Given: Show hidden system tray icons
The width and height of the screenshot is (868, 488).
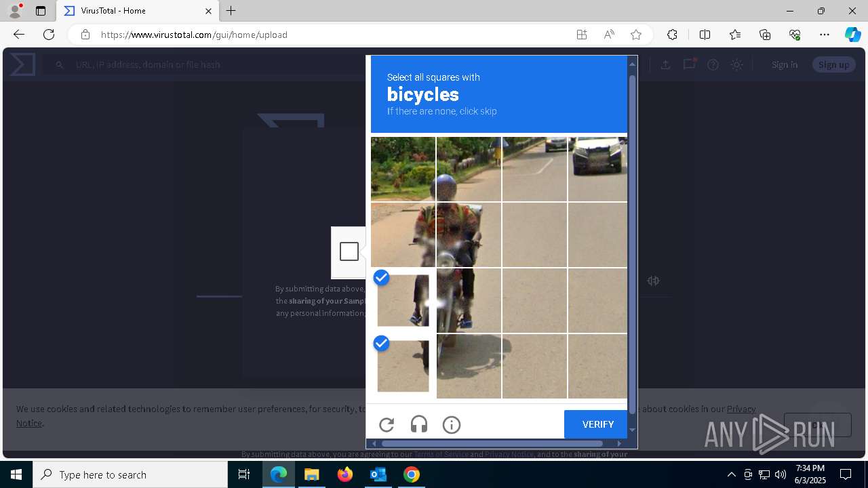Looking at the screenshot, I should (x=731, y=474).
